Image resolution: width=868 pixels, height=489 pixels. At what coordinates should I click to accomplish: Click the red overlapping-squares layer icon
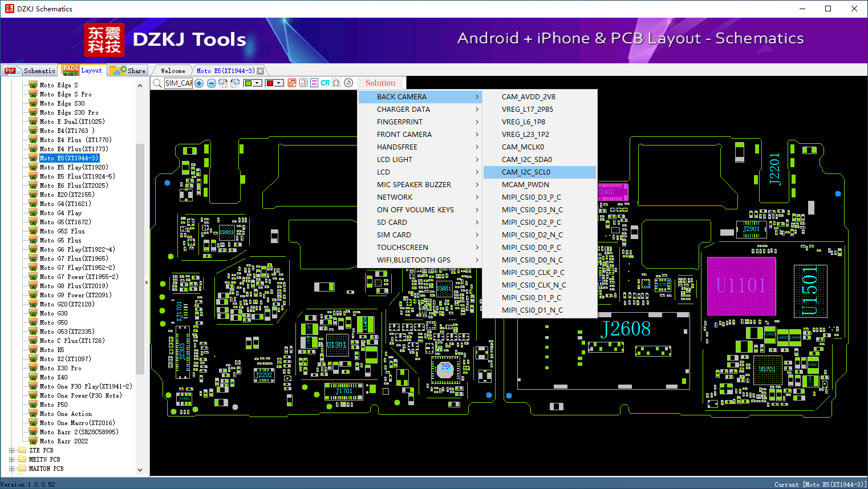coord(292,83)
